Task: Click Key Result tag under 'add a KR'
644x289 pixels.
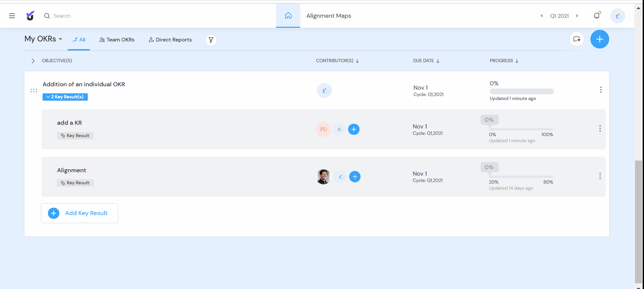Action: tap(75, 135)
